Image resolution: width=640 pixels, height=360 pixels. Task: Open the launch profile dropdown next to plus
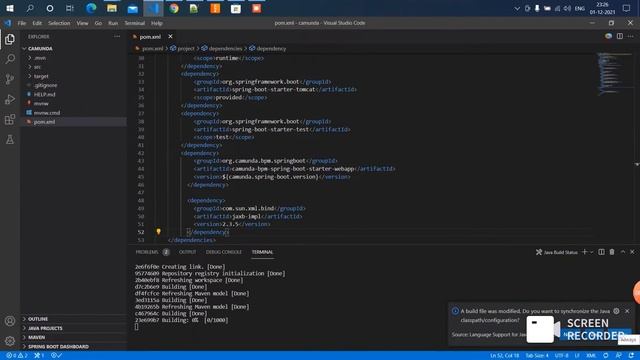[x=591, y=252]
